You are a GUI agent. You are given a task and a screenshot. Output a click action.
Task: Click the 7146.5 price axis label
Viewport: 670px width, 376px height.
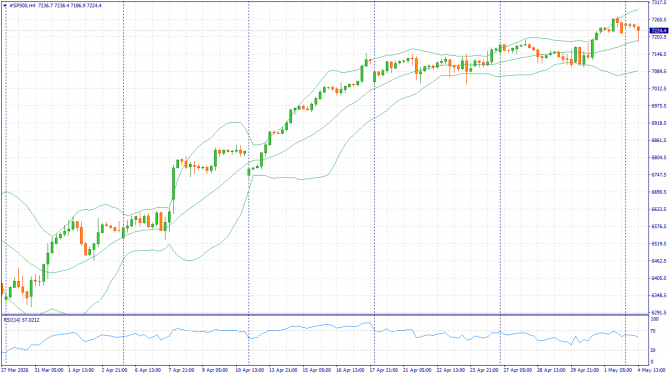659,54
